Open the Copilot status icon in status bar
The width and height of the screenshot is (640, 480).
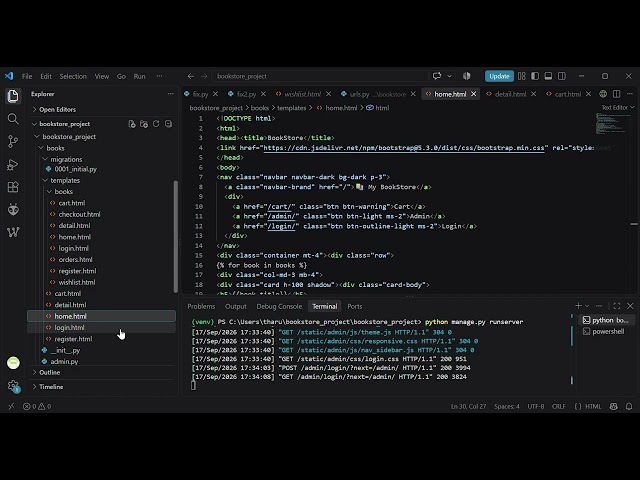pyautogui.click(x=613, y=407)
